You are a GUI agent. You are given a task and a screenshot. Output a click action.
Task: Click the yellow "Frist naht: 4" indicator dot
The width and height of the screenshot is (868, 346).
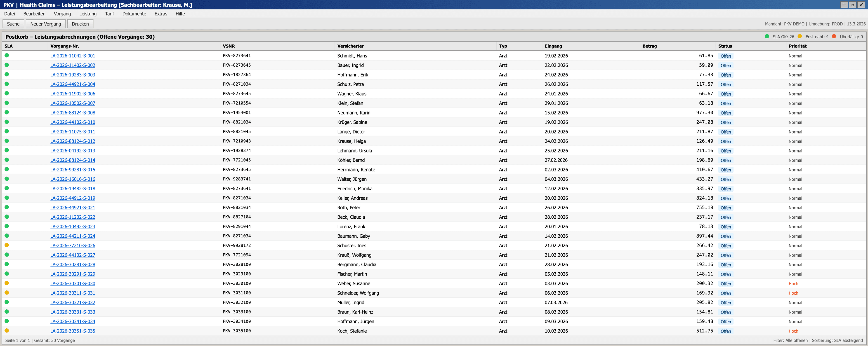tap(800, 36)
